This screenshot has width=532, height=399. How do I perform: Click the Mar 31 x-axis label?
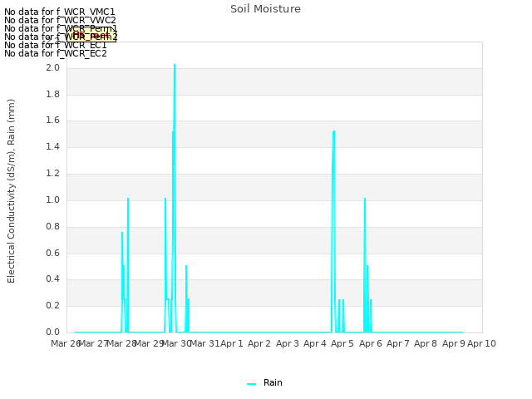tap(204, 343)
